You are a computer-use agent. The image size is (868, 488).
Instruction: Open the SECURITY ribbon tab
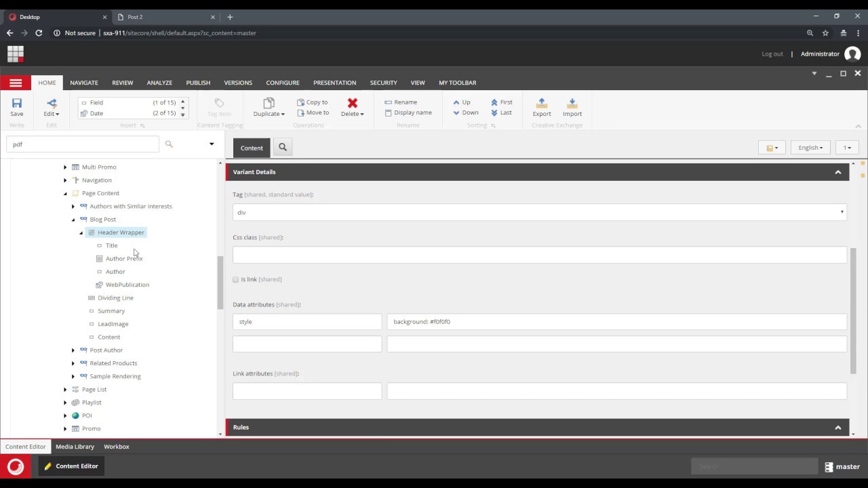[384, 83]
